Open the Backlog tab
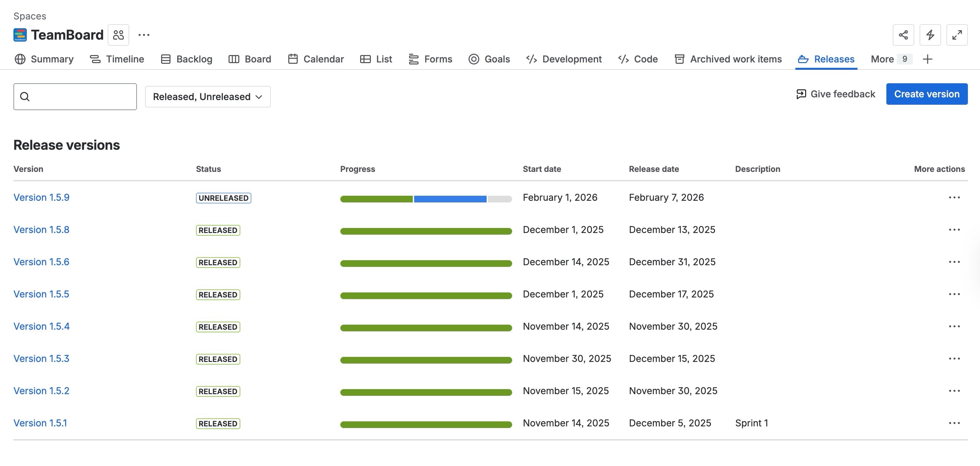The height and width of the screenshot is (466, 980). coord(186,59)
